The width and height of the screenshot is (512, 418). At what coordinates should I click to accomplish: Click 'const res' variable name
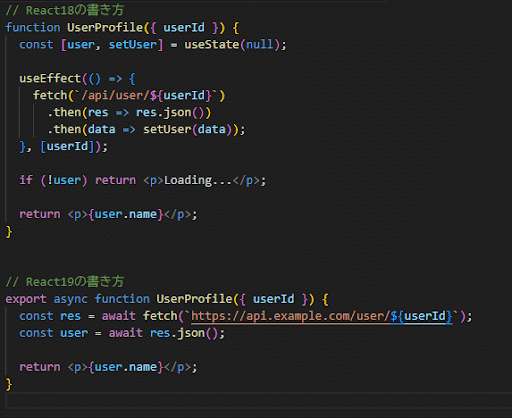[70, 316]
